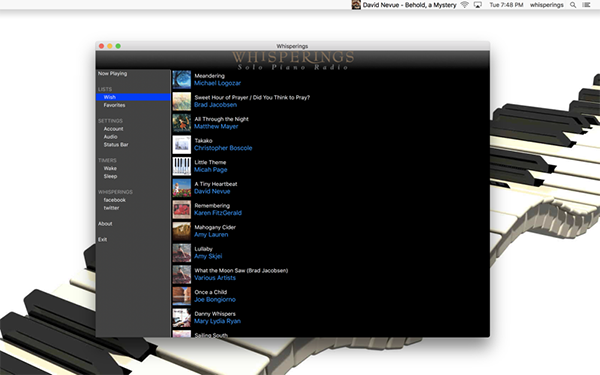
Task: Click the Lullaby album cover
Action: pyautogui.click(x=181, y=253)
